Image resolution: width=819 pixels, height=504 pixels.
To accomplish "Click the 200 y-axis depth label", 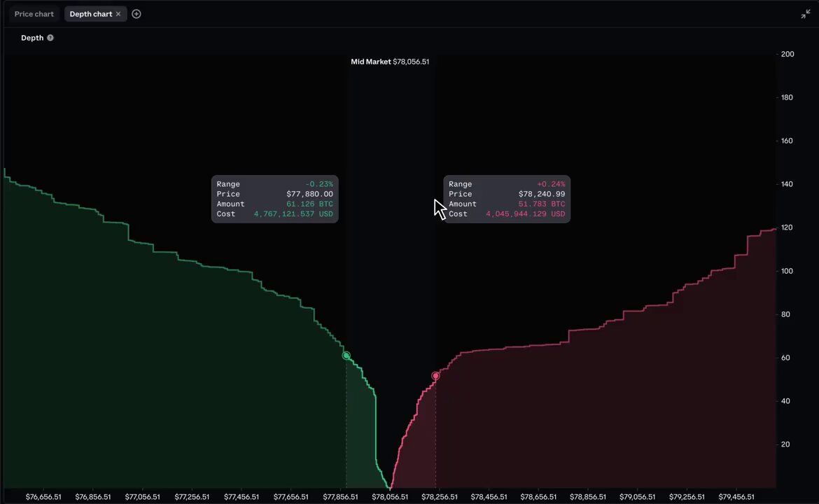I will [787, 54].
